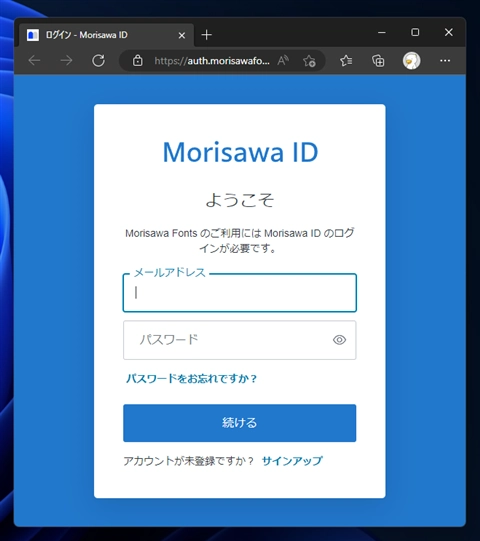Open the Read Aloud icon
The height and width of the screenshot is (541, 480).
[x=283, y=61]
